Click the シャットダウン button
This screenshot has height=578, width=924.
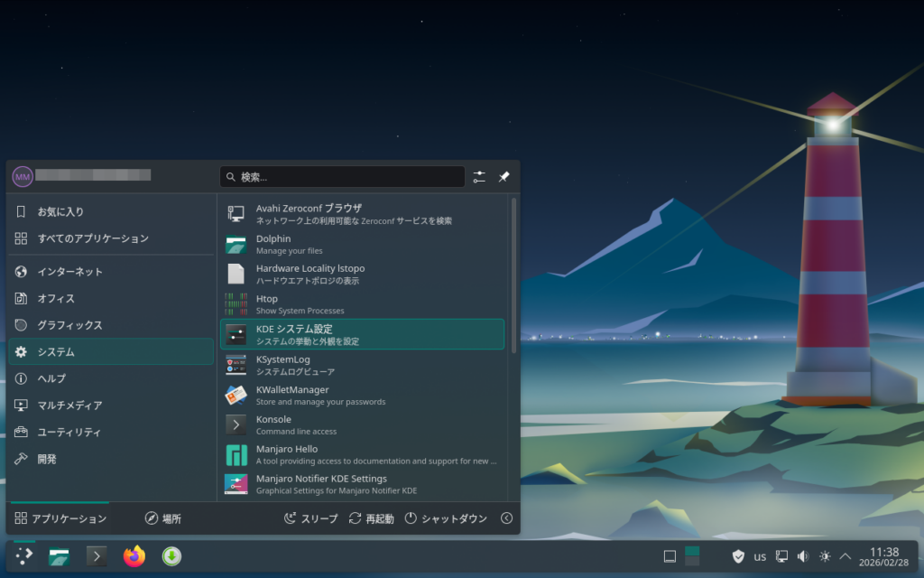click(x=446, y=518)
